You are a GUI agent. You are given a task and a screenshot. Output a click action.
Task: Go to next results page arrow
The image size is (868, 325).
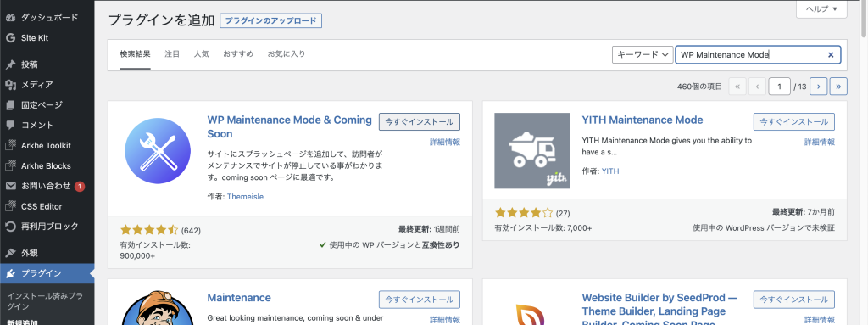point(818,87)
